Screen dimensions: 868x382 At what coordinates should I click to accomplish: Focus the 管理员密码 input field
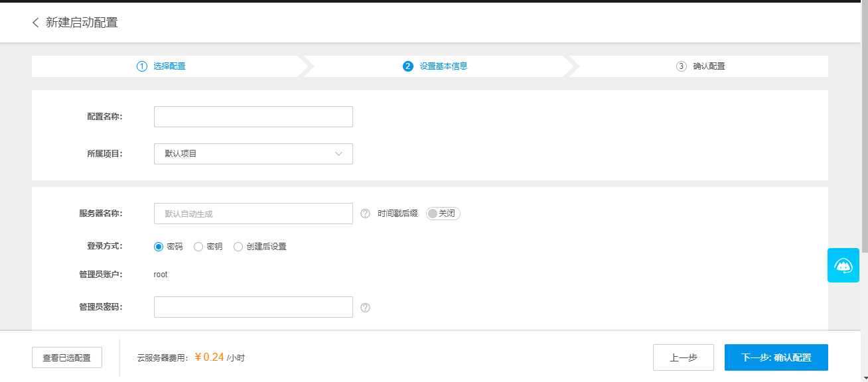(x=253, y=307)
